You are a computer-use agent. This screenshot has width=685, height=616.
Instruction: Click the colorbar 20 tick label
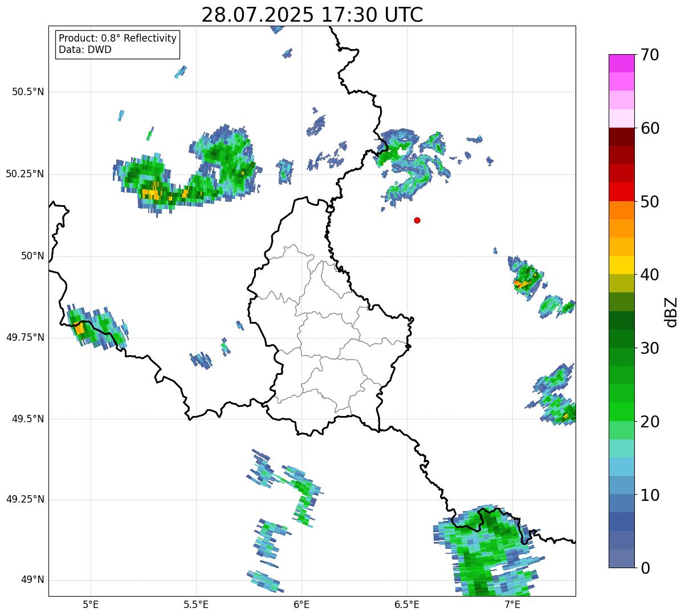(x=650, y=422)
